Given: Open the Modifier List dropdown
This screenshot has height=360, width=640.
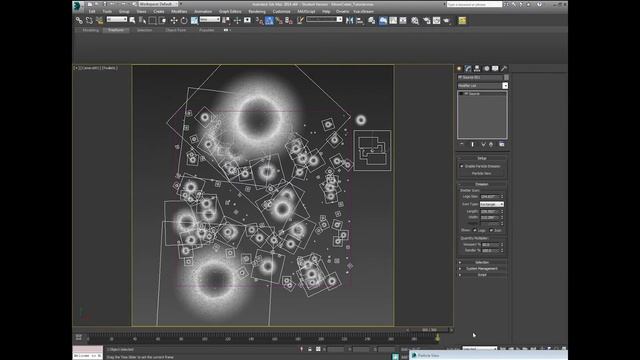Looking at the screenshot, I should click(482, 86).
